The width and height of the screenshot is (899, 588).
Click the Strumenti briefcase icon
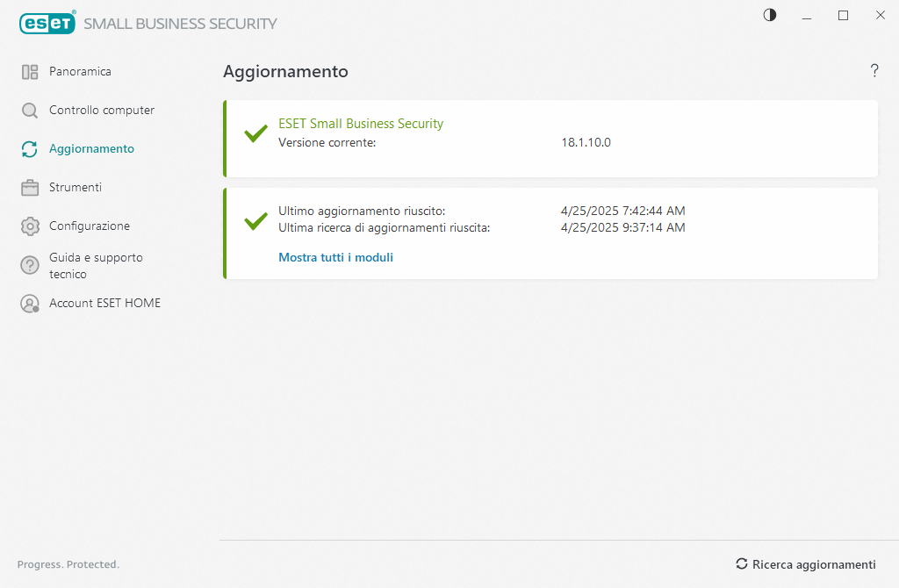tap(30, 188)
